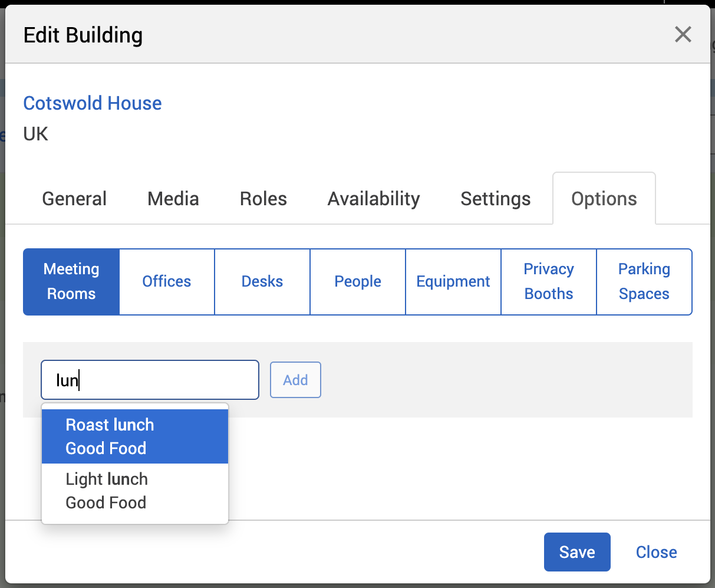Select the Parking Spaces option category

tap(644, 281)
